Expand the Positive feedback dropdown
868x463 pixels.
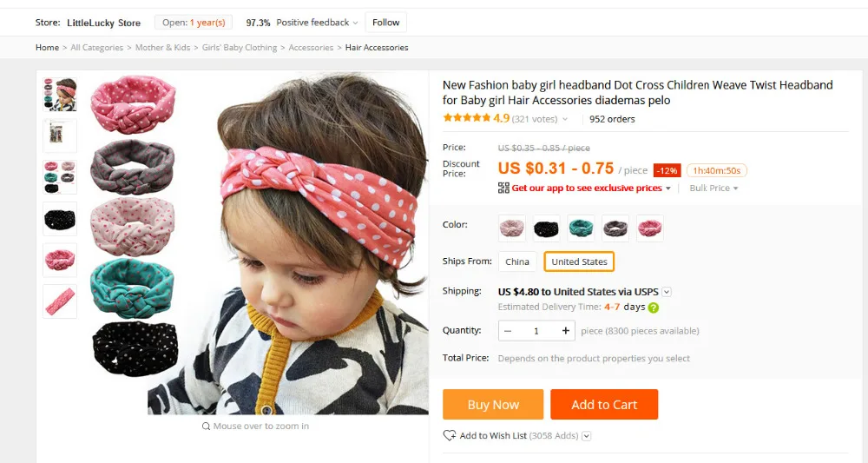(355, 23)
